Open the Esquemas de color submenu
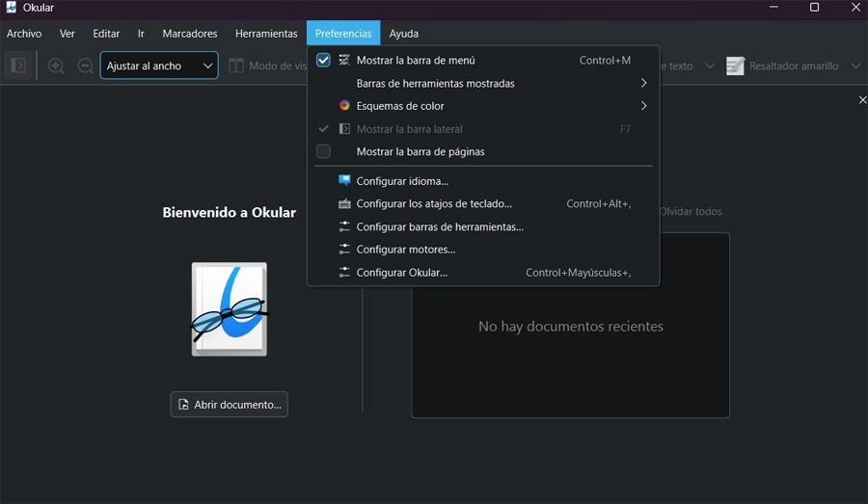 [x=483, y=106]
